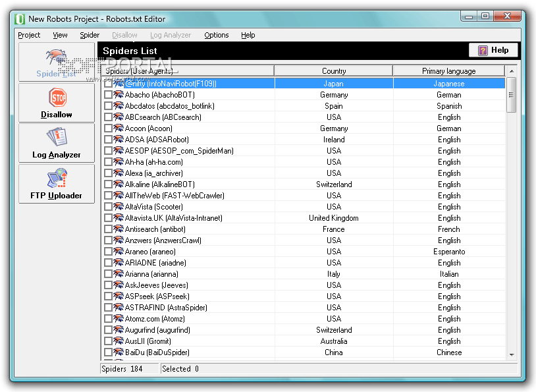Open the Project menu
536x392 pixels.
pos(29,35)
